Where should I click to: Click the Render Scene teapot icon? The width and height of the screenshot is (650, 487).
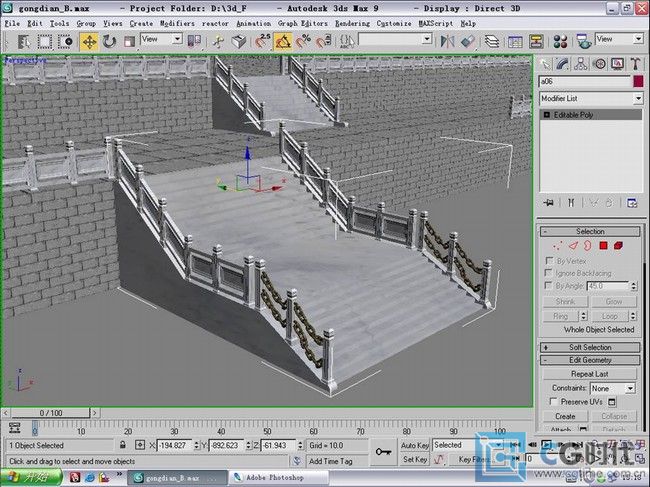coord(584,41)
